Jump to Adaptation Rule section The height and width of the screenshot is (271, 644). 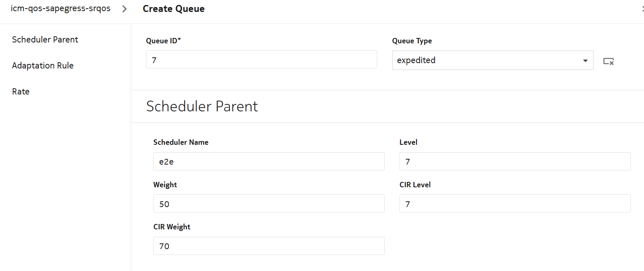(43, 66)
